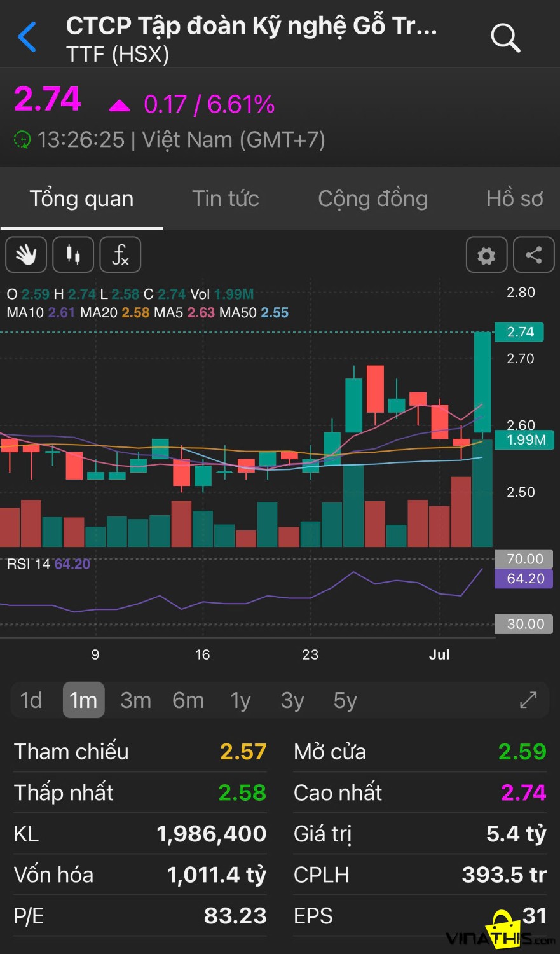This screenshot has height=954, width=560.
Task: Click the 9 date label on the time axis
Action: (95, 654)
